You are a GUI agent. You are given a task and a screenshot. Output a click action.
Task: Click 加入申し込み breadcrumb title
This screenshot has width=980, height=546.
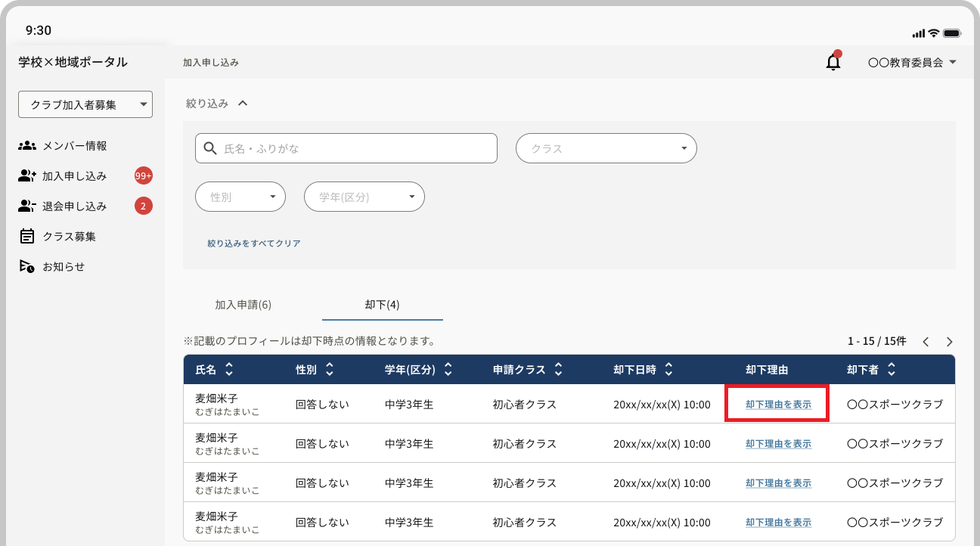[211, 63]
